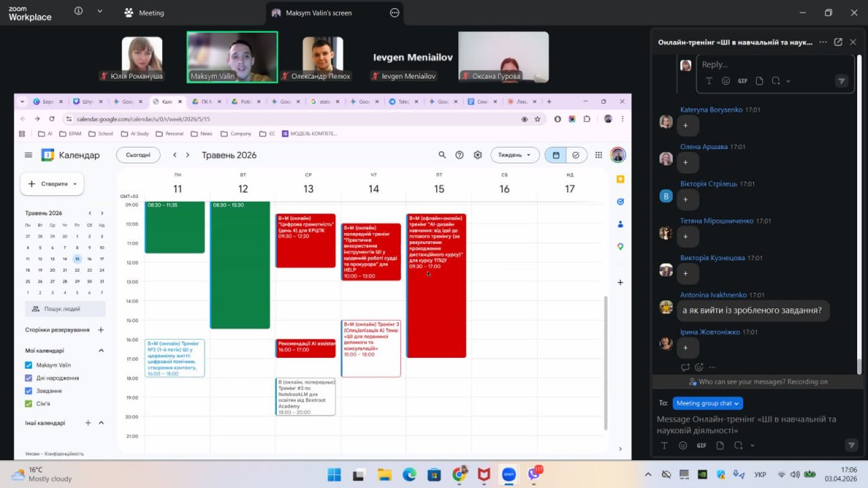Uncheck the Maksym Valin calendar checkbox
This screenshot has height=488, width=868.
[28, 365]
